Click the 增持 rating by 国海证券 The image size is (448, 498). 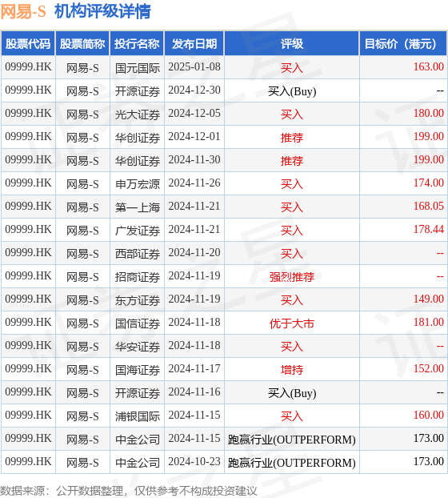(291, 369)
